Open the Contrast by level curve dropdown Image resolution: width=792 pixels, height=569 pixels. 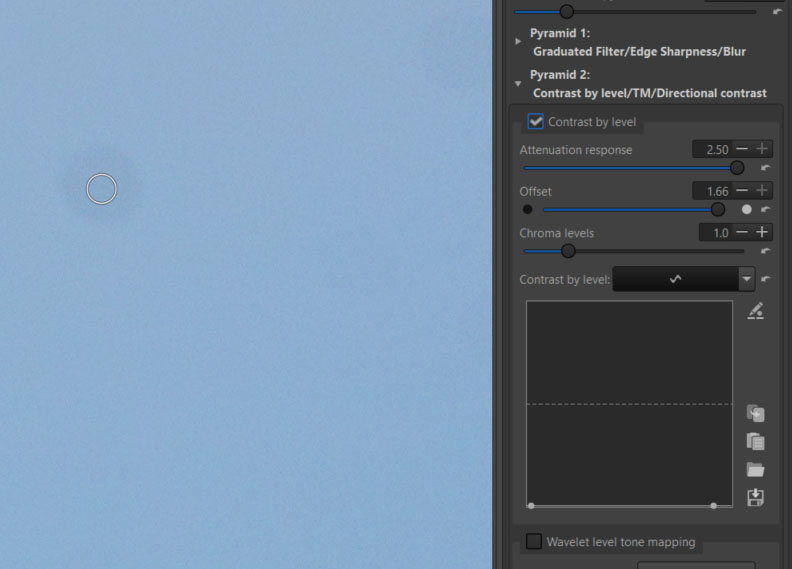tap(745, 279)
